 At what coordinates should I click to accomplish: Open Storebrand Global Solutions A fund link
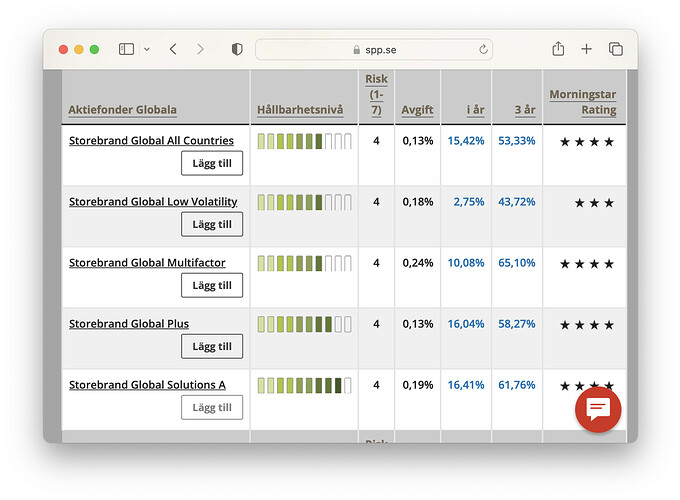147,385
